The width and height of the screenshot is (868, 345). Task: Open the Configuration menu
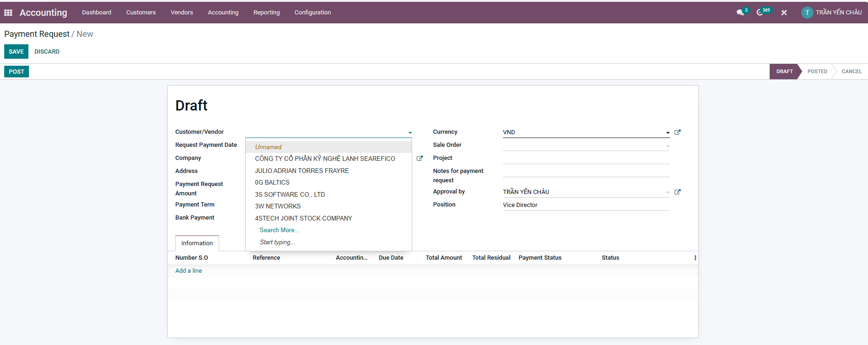pyautogui.click(x=313, y=13)
